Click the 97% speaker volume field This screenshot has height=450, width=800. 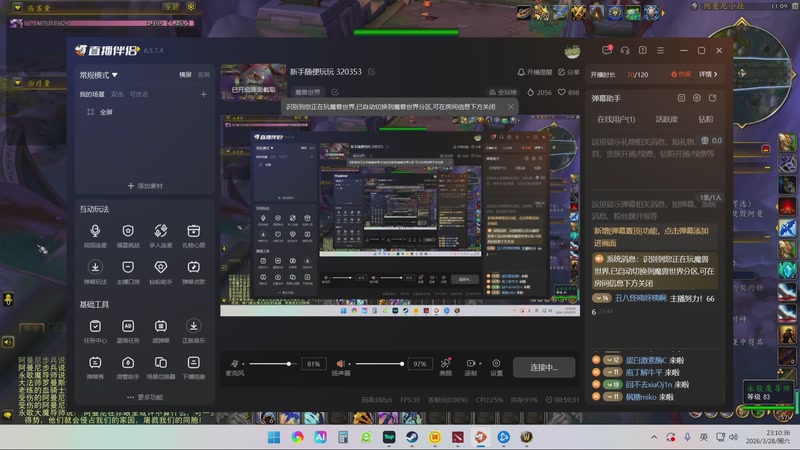[x=420, y=364]
